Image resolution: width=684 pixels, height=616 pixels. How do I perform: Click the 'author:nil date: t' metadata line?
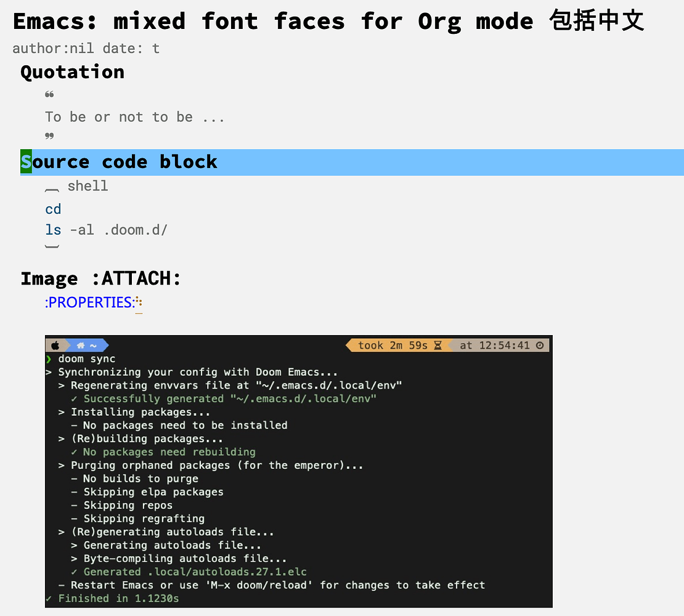pos(85,47)
